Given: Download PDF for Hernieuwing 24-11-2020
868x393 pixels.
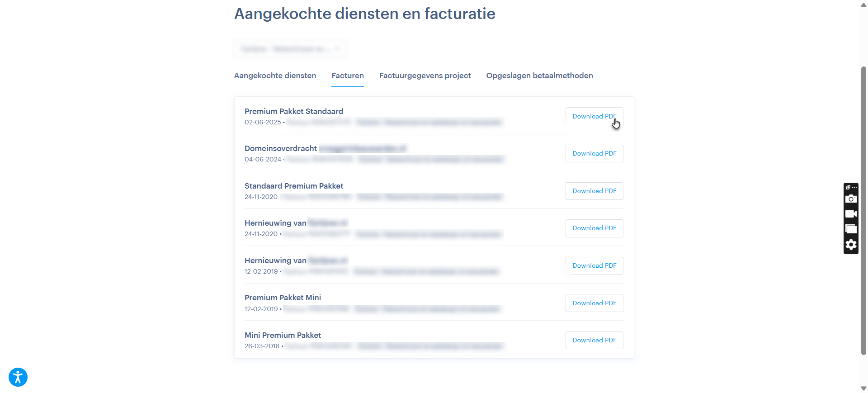Looking at the screenshot, I should 594,228.
